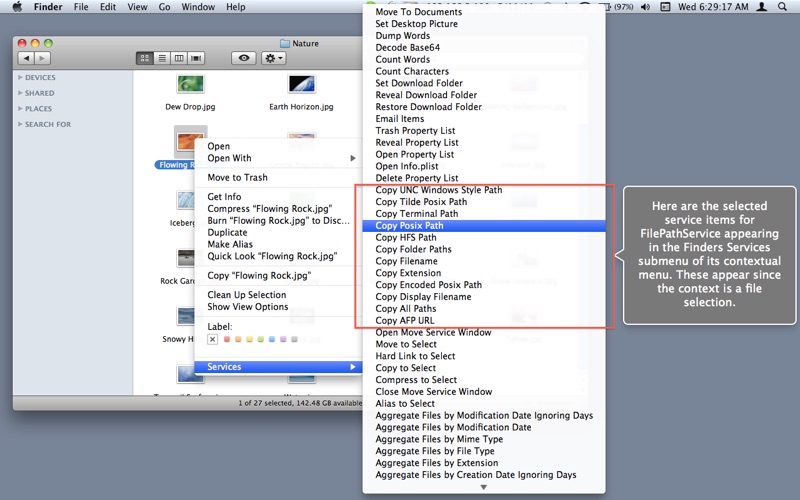The width and height of the screenshot is (800, 500).
Task: Apply the gray label color
Action: (294, 339)
